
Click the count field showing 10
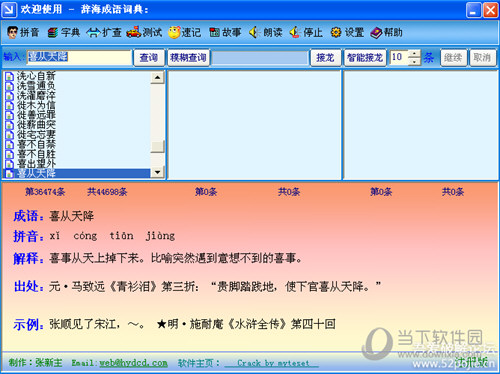pos(399,57)
